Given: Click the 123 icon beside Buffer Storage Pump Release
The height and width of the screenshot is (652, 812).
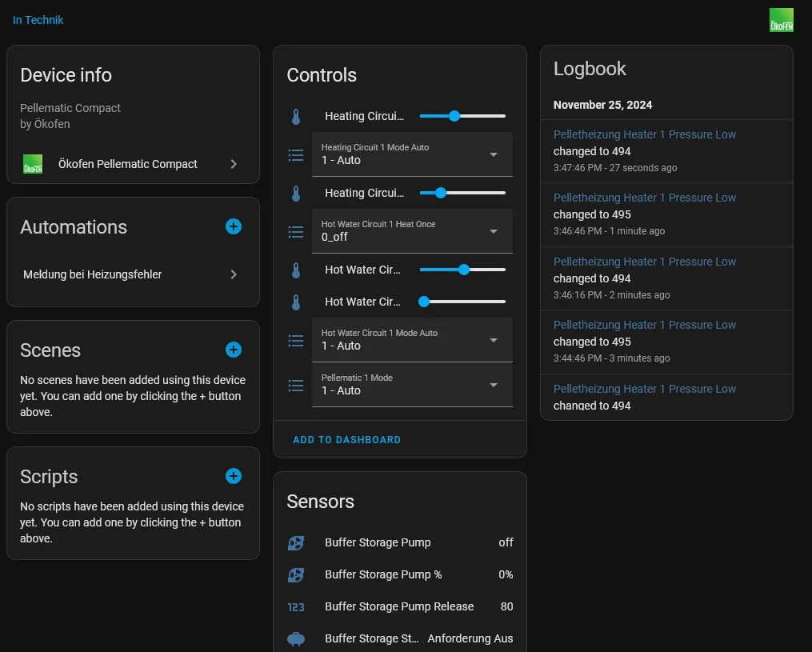Looking at the screenshot, I should pos(296,607).
